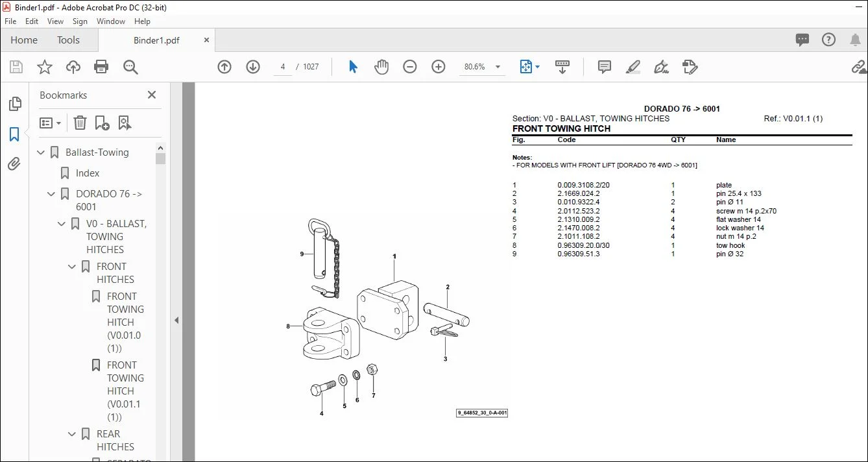Open the Sign menu
This screenshot has width=868, height=462.
[x=80, y=21]
